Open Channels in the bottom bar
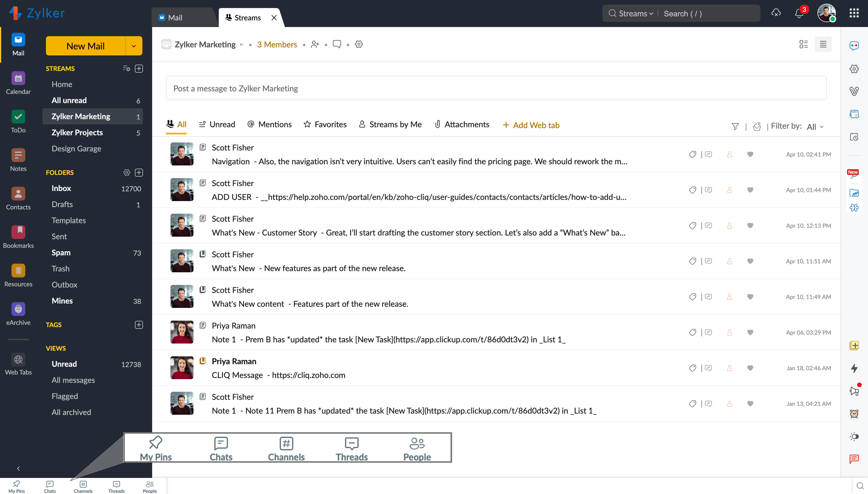The height and width of the screenshot is (494, 868). [x=83, y=487]
